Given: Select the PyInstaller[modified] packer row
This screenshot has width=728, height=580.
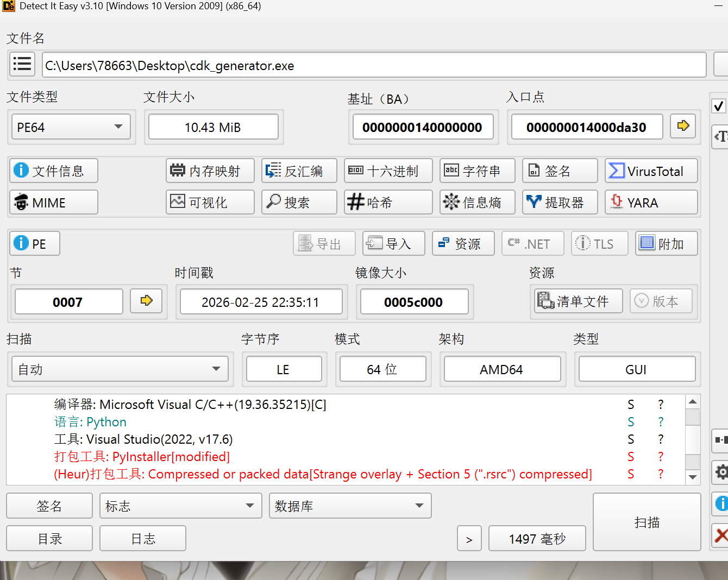Looking at the screenshot, I should 346,457.
